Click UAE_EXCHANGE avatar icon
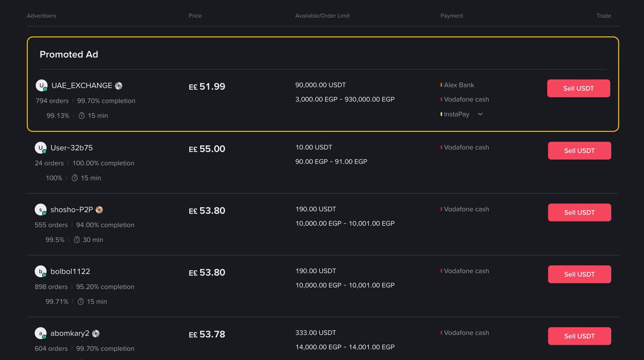 point(42,85)
